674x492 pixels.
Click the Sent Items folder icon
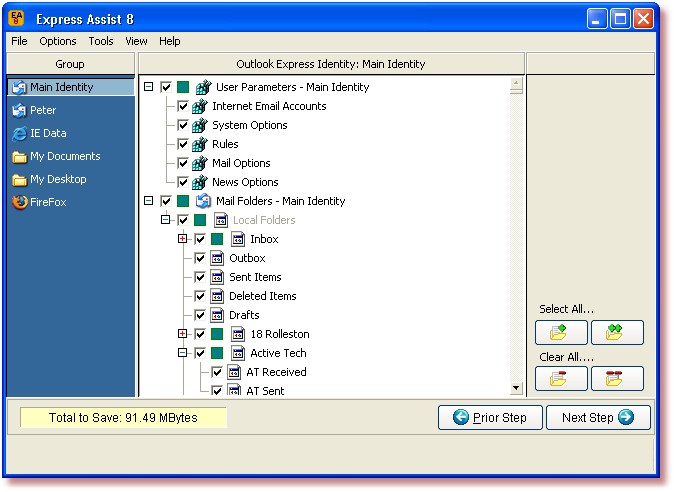[x=217, y=277]
